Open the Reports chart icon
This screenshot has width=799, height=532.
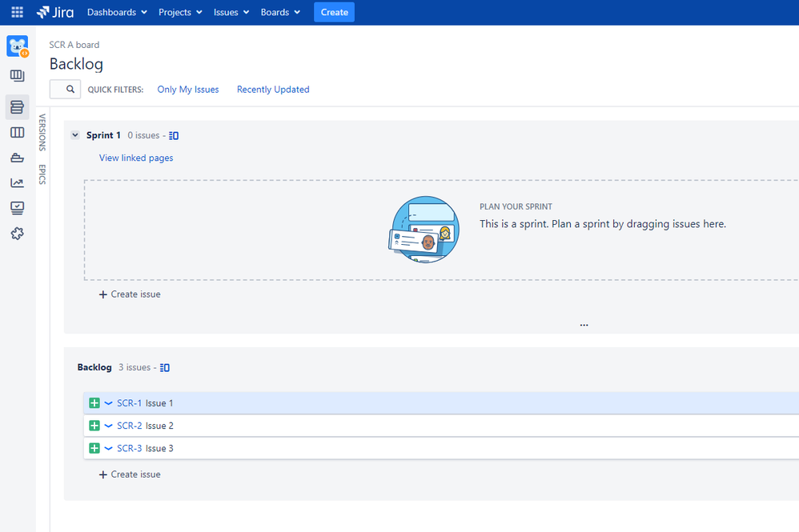[x=18, y=182]
